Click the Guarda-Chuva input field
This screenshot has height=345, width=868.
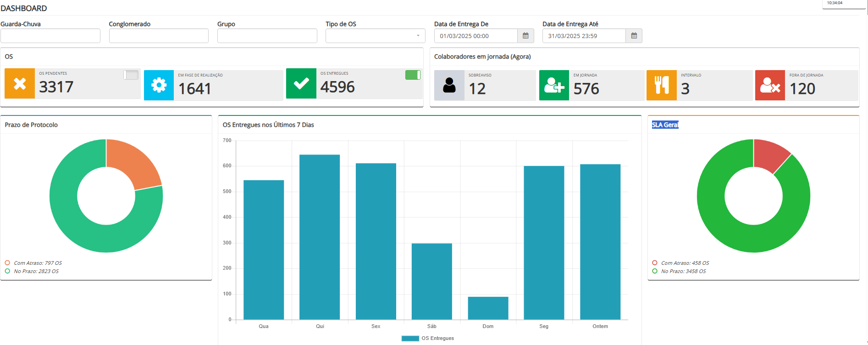pyautogui.click(x=50, y=36)
